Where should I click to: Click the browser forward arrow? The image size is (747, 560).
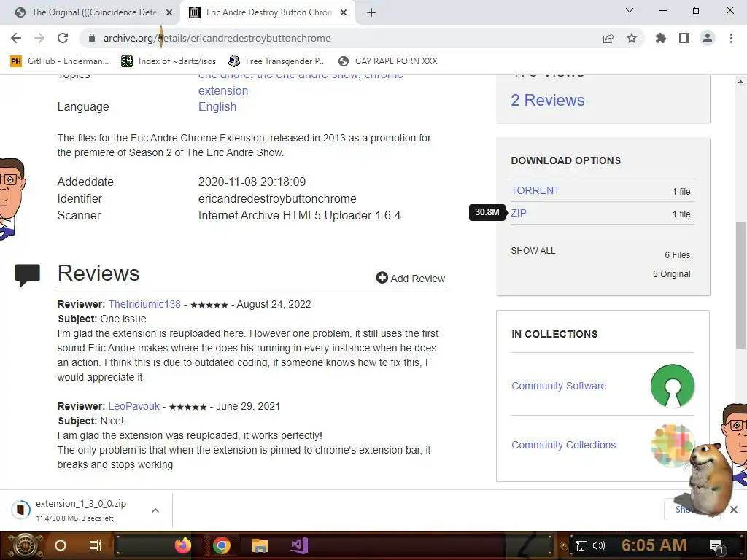(x=39, y=38)
